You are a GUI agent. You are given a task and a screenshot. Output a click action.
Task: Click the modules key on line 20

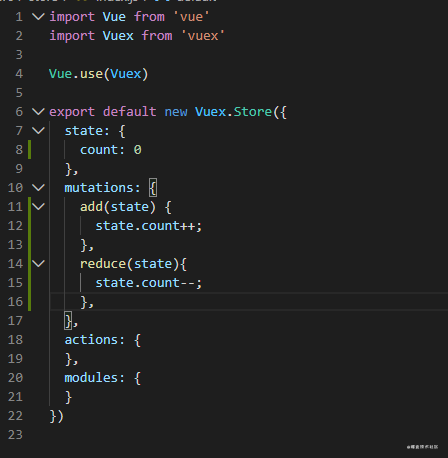(x=91, y=378)
